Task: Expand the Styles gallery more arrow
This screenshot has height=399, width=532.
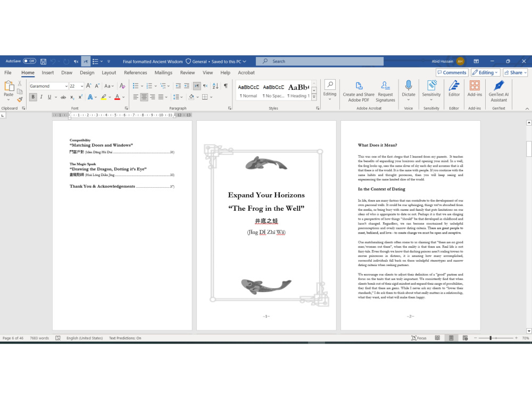Action: coord(314,97)
